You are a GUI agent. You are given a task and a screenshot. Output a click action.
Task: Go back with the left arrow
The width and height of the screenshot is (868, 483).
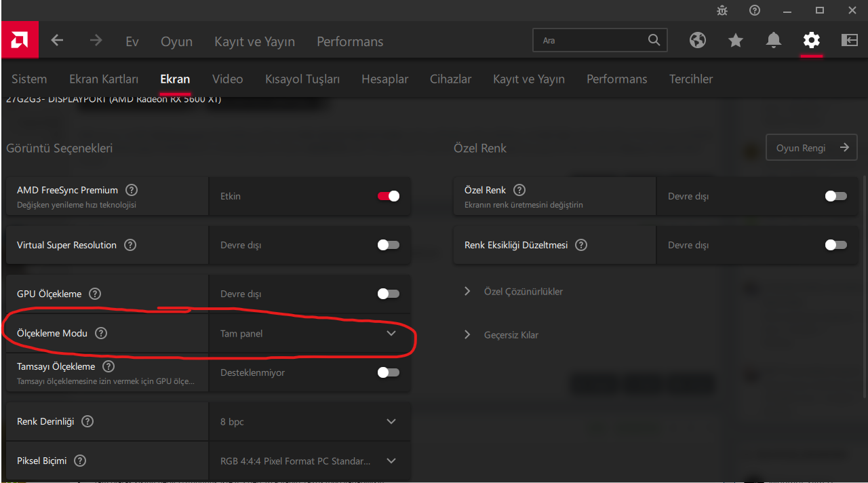pos(57,41)
